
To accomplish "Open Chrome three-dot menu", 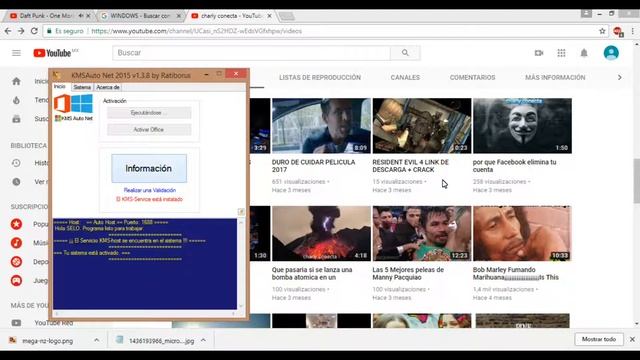I will point(633,31).
